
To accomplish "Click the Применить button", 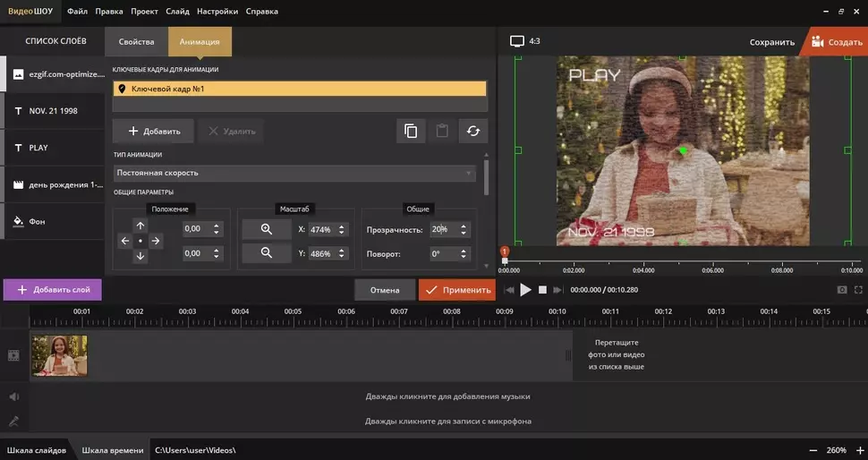I will (x=457, y=290).
